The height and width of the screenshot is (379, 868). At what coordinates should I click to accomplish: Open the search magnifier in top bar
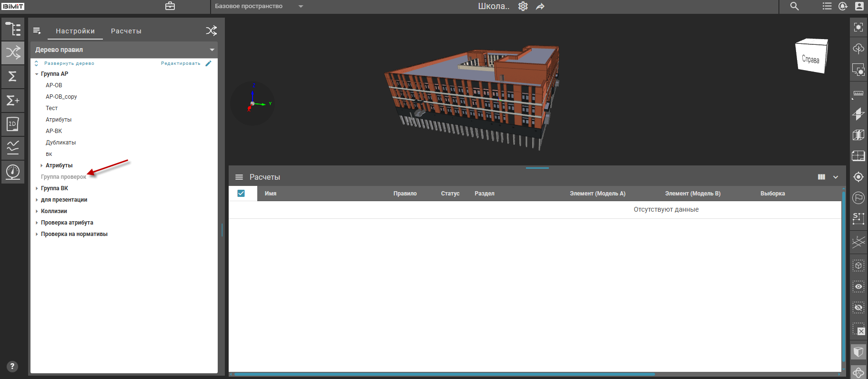[794, 6]
